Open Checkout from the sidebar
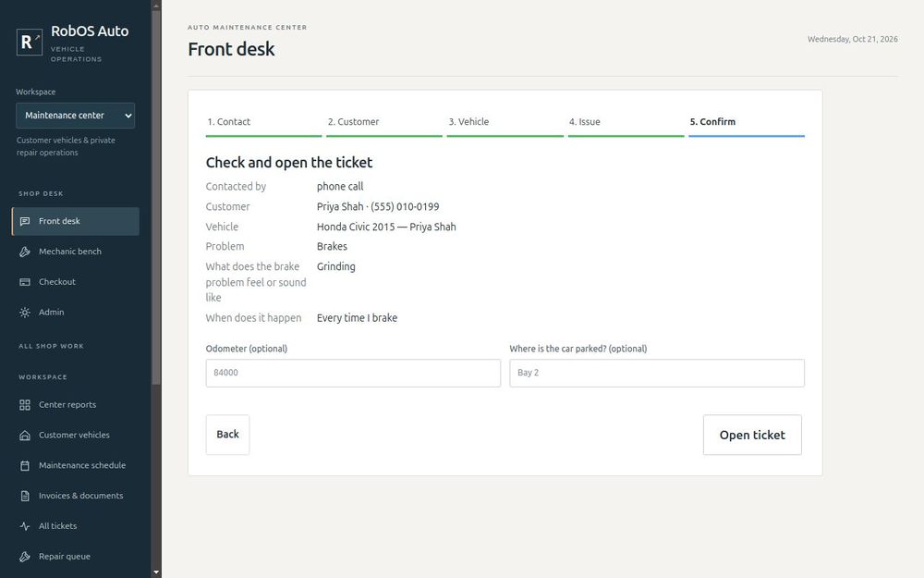Screen dimensions: 924x578 click(x=76, y=282)
